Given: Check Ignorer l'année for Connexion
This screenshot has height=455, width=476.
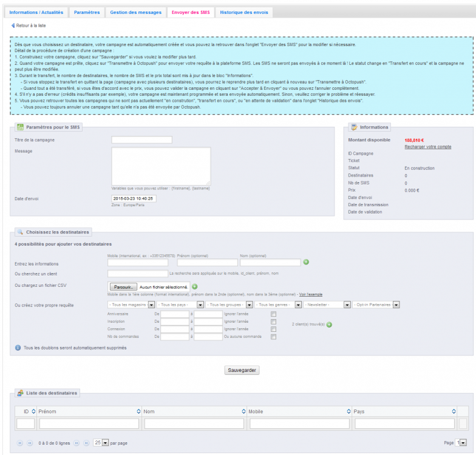Looking at the screenshot, I should (x=273, y=329).
